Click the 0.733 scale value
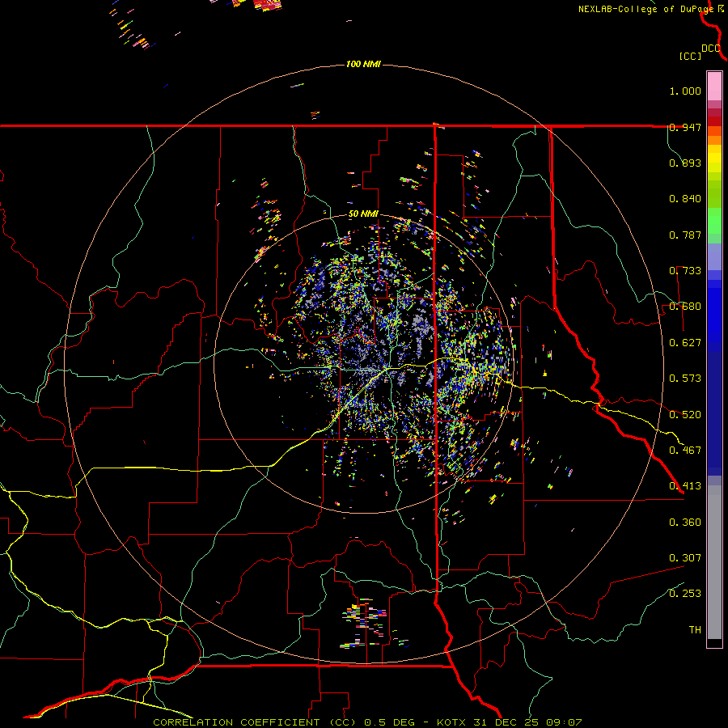The height and width of the screenshot is (728, 728). pos(685,271)
